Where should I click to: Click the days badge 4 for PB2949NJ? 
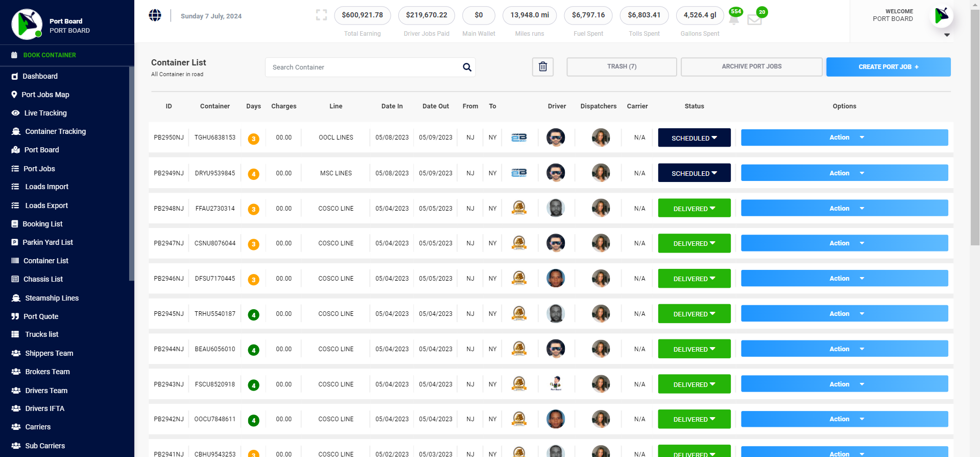253,174
